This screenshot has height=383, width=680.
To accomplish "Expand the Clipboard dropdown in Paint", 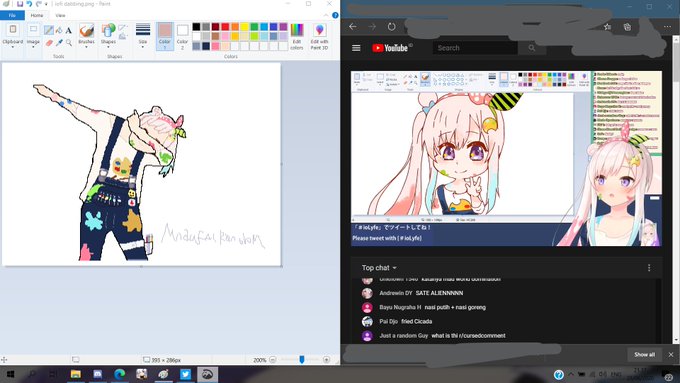I will [x=13, y=47].
